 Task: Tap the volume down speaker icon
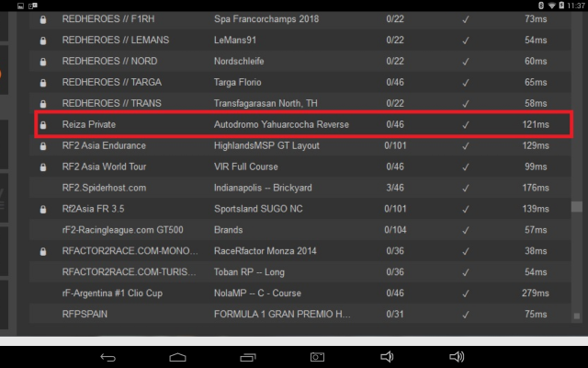387,357
